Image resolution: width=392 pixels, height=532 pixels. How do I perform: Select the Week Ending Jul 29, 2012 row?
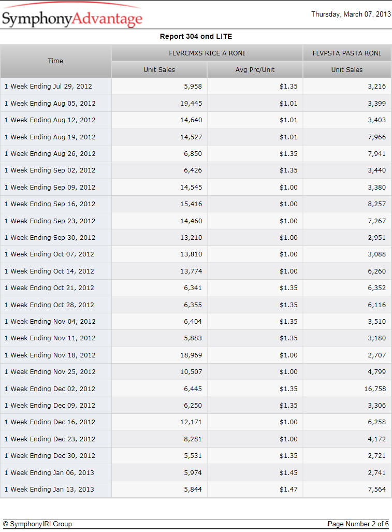[196, 86]
